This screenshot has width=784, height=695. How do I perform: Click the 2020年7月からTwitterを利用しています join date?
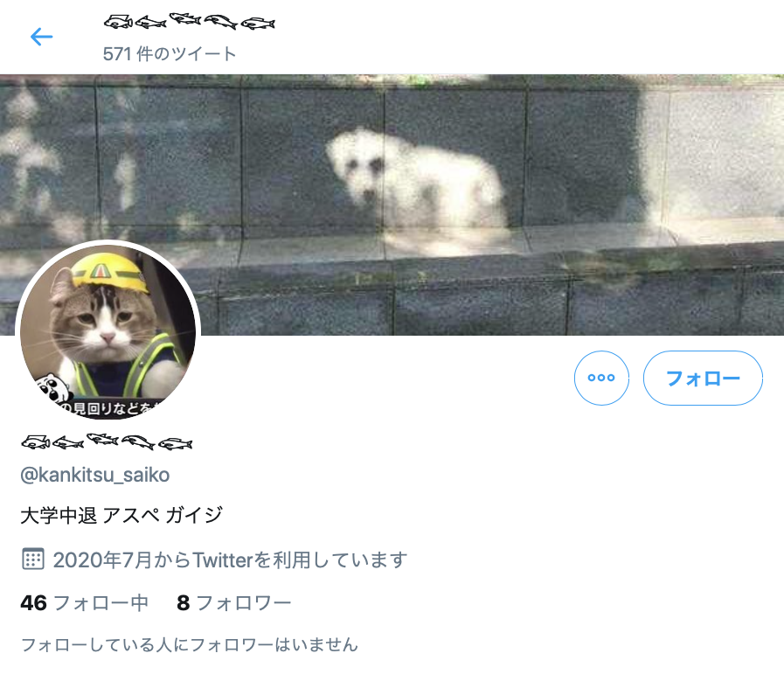[x=230, y=560]
